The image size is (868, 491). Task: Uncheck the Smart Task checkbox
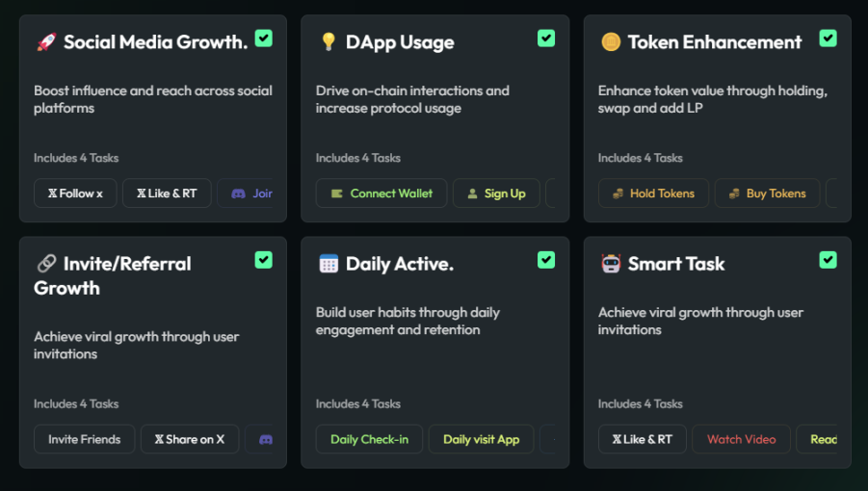coord(828,260)
